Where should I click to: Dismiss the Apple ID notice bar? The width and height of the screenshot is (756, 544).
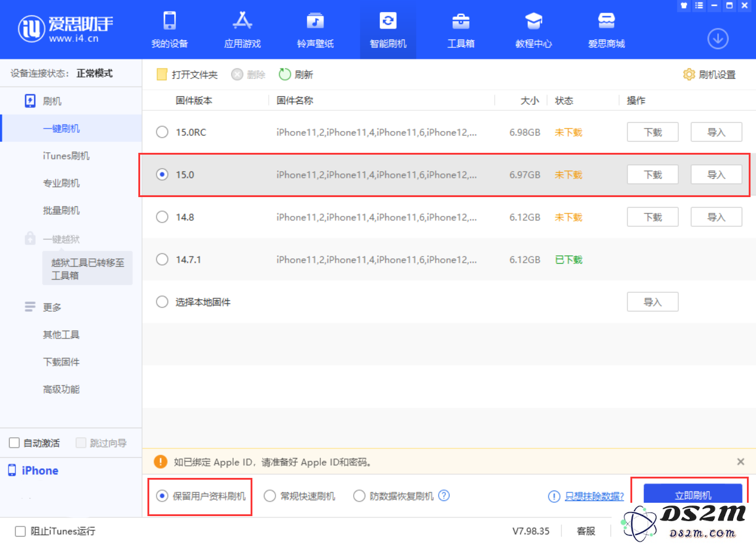[740, 462]
